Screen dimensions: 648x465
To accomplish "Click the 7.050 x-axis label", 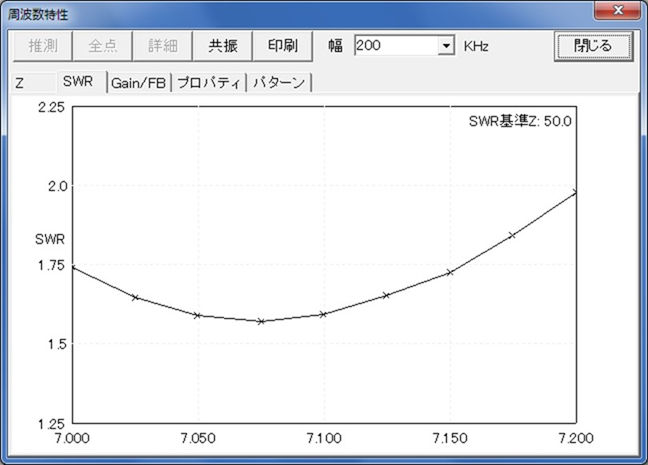I will tap(198, 438).
